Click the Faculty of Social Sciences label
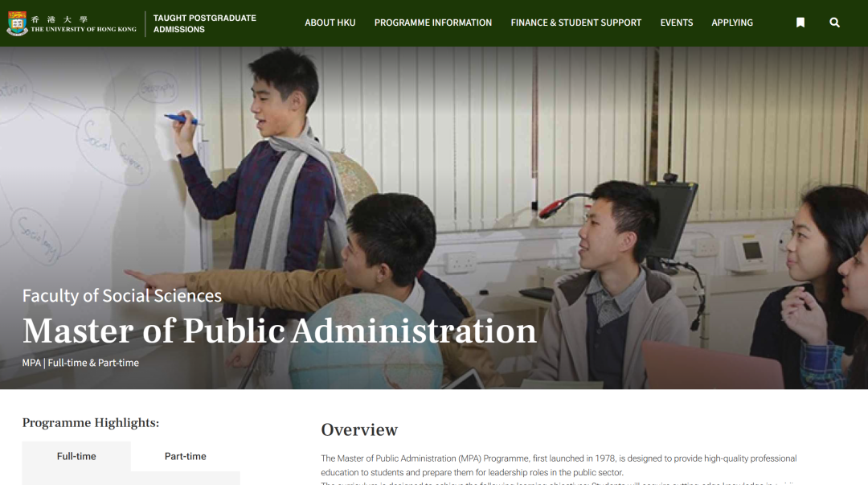 tap(122, 296)
